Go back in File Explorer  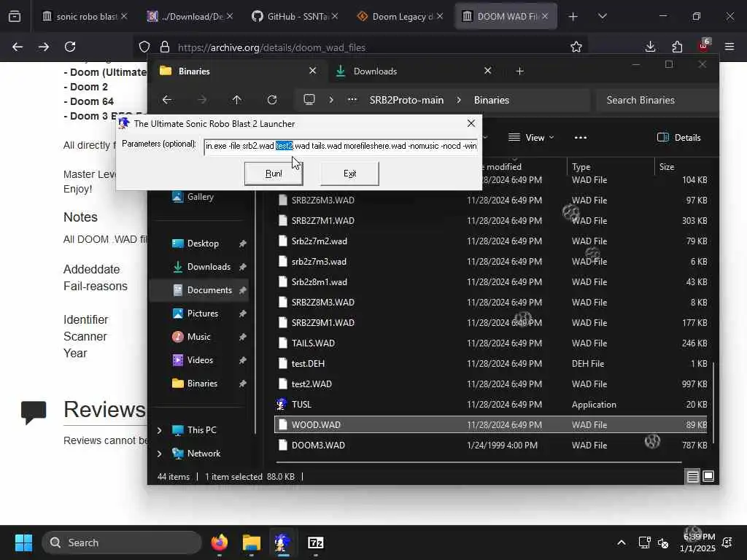click(167, 99)
